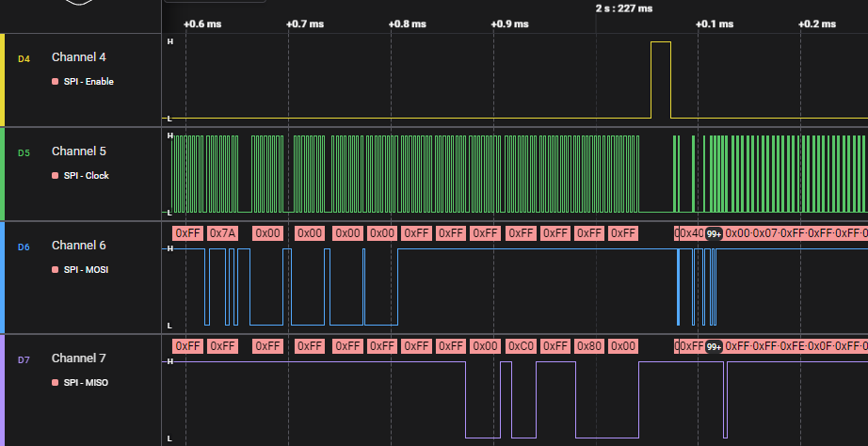Viewport: 868px width, 446px height.
Task: Click pink square beside SPI - Clock
Action: 55,175
